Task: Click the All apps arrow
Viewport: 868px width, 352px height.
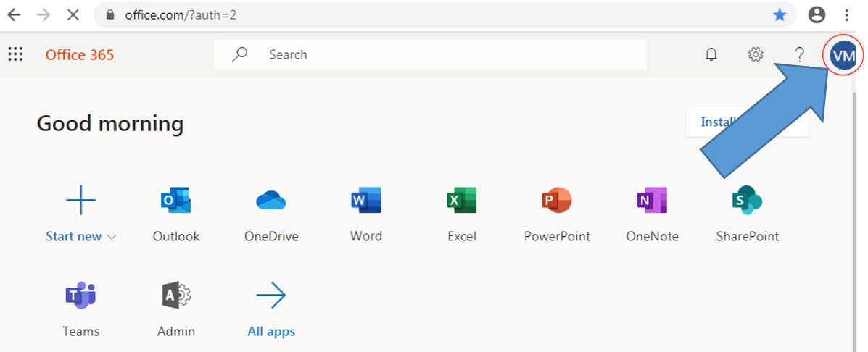Action: [x=271, y=296]
